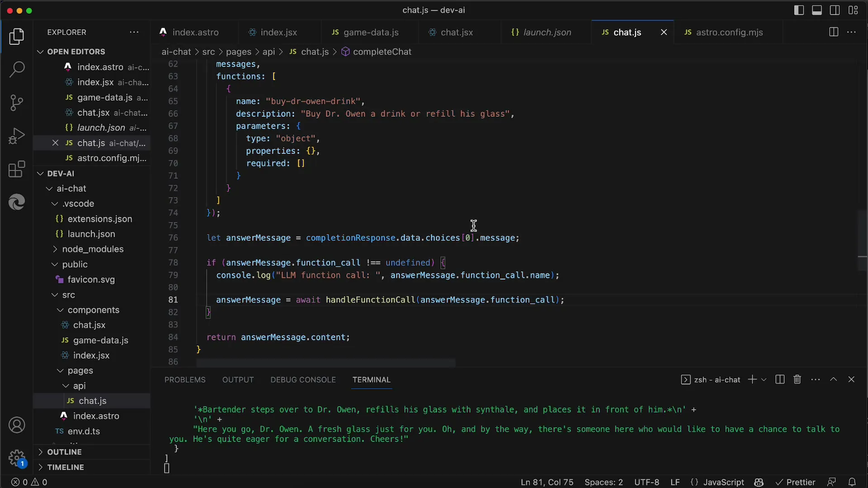This screenshot has height=488, width=868.
Task: Open the Edge browser tools icon
Action: [x=17, y=202]
